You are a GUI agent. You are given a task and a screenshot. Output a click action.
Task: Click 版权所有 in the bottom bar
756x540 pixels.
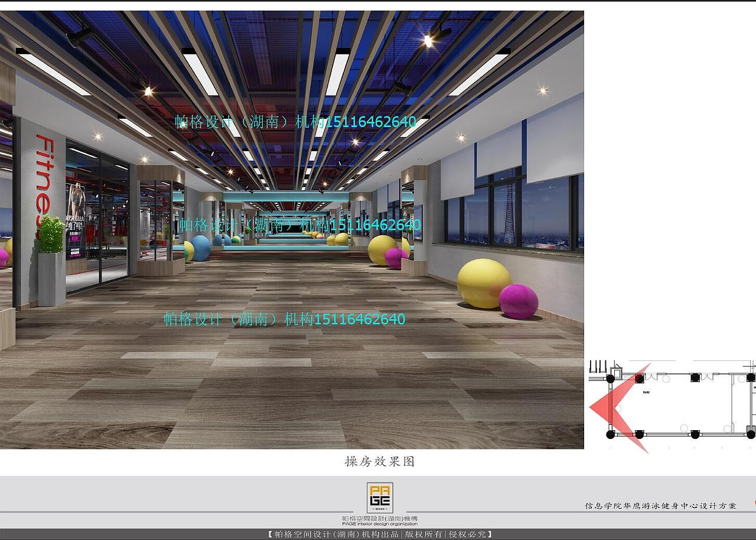[423, 534]
